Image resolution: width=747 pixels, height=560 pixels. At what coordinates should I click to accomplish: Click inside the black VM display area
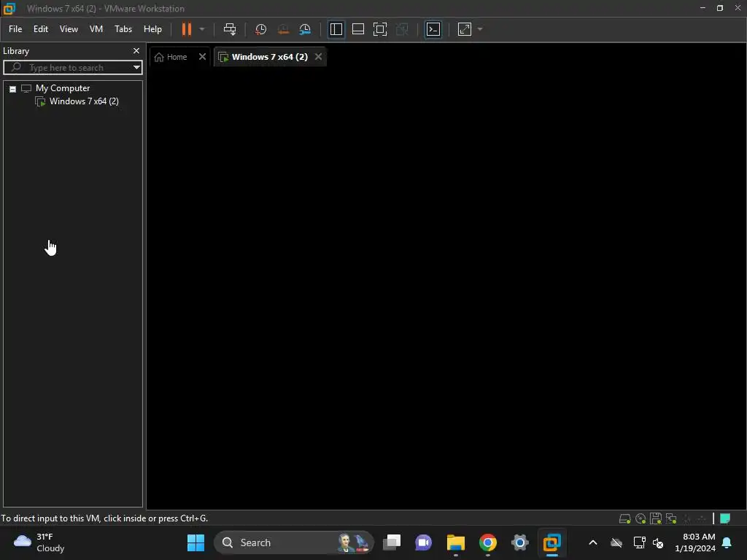click(x=446, y=288)
